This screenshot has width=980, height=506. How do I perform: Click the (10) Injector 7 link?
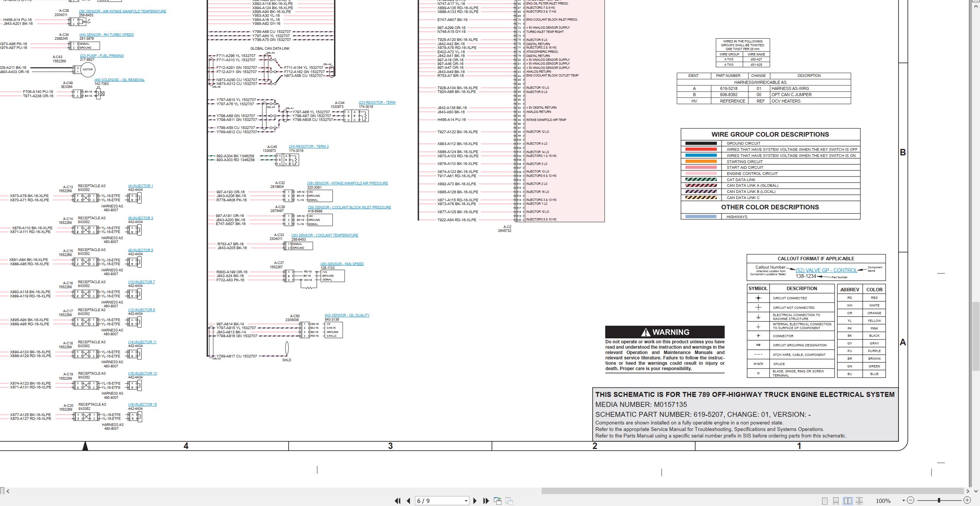142,282
